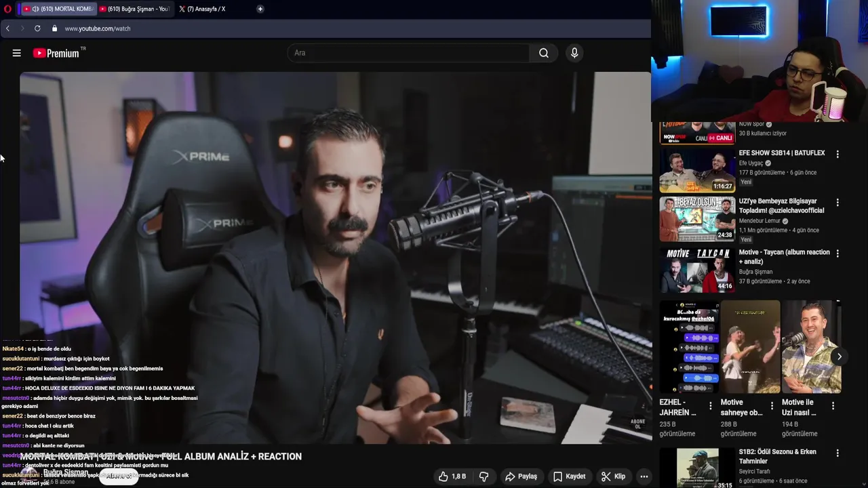Start voice search with microphone icon

click(x=574, y=53)
